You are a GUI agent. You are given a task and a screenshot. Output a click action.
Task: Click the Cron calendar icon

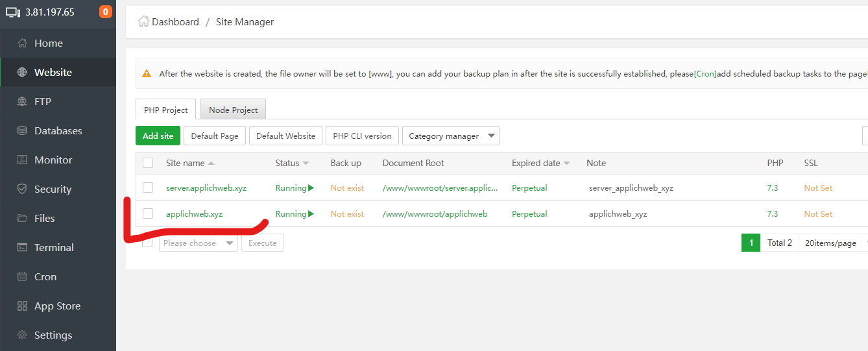point(22,277)
